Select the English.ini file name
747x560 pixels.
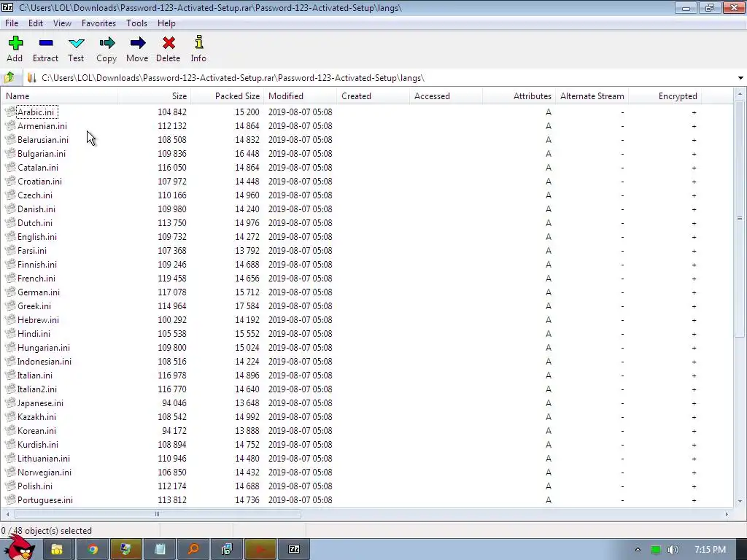click(37, 237)
